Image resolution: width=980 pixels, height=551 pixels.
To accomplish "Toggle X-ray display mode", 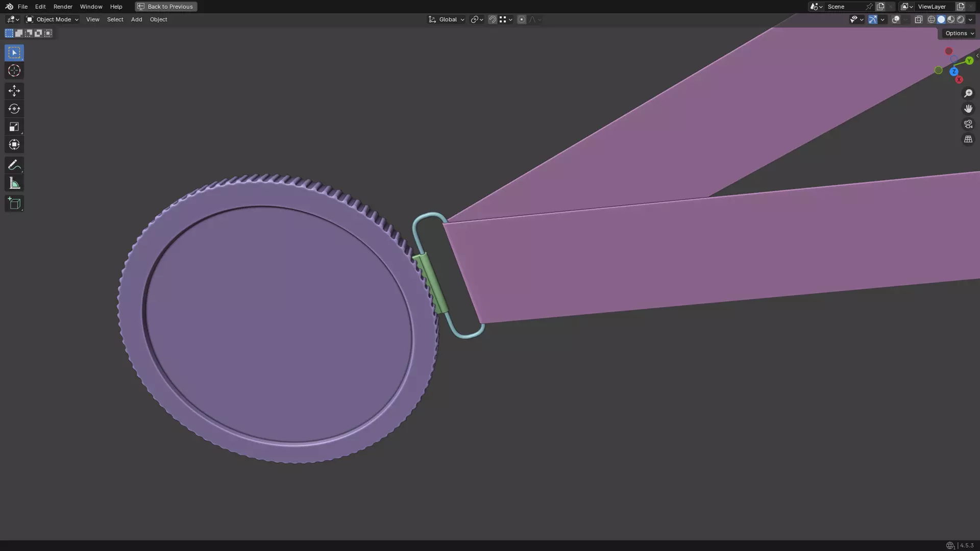I will (918, 19).
